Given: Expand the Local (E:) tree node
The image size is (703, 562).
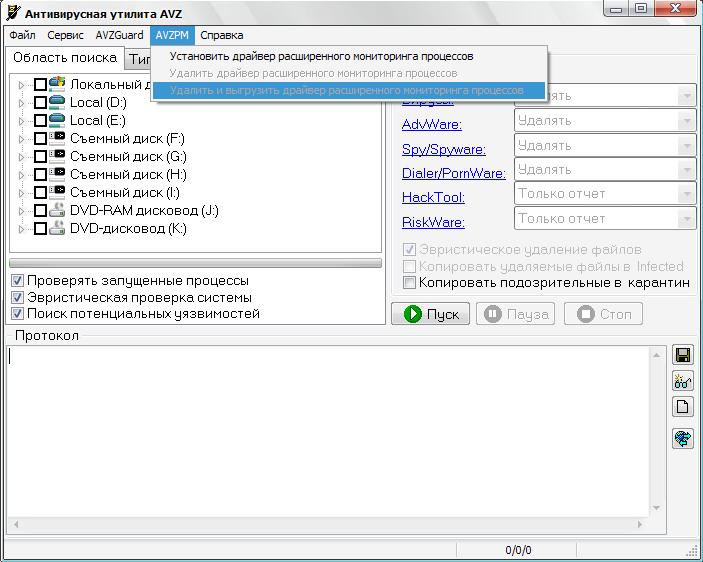Looking at the screenshot, I should (21, 121).
